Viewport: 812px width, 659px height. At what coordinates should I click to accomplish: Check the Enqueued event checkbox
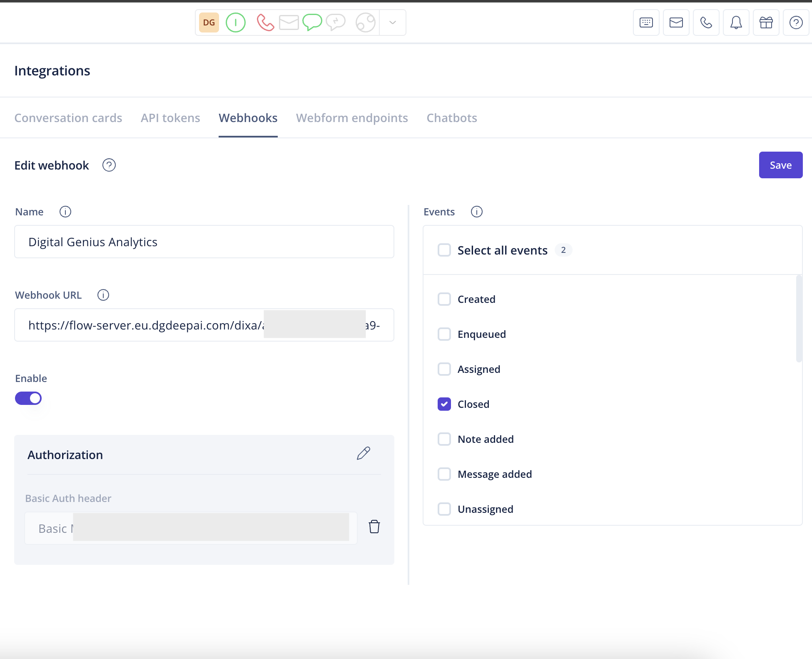(x=444, y=334)
